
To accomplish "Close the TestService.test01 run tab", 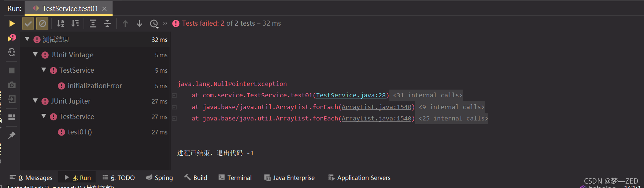I will point(104,8).
